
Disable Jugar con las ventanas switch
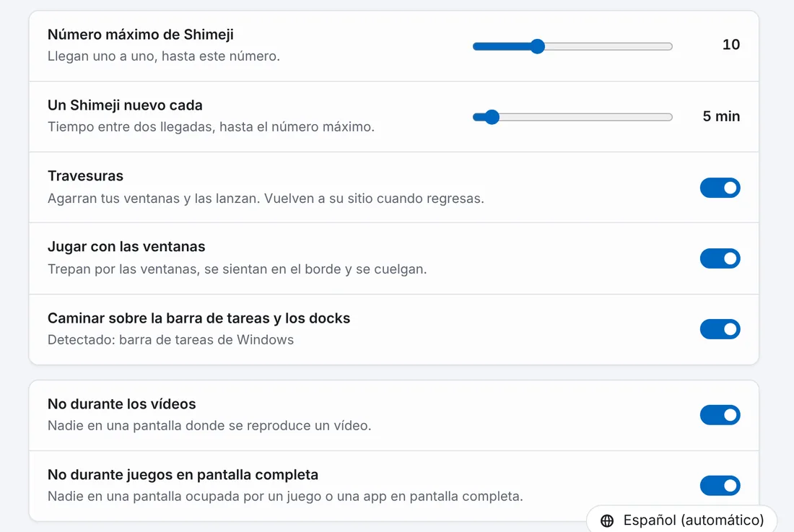(720, 258)
